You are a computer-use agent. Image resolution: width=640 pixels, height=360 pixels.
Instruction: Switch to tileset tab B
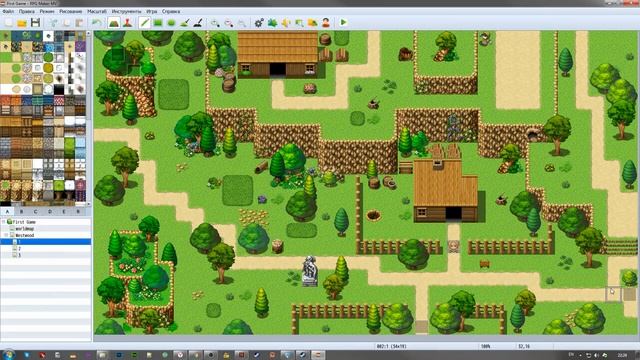click(22, 211)
